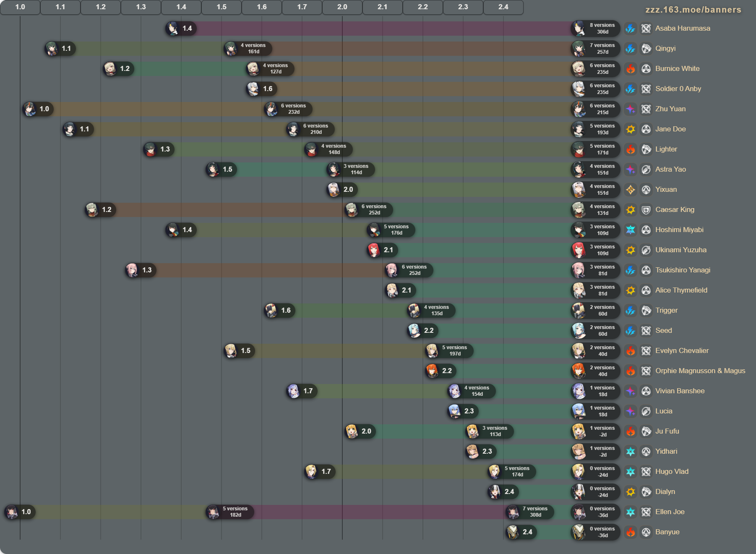Select Ju Fufu's 2.0 debut banner marker
The height and width of the screenshot is (554, 756).
[x=360, y=431]
